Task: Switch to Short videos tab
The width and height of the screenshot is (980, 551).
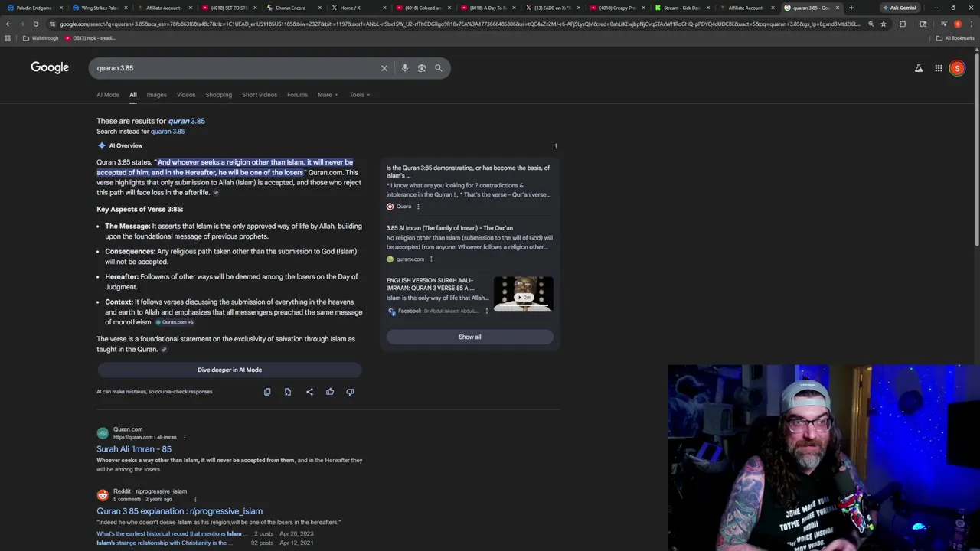Action: (x=260, y=95)
